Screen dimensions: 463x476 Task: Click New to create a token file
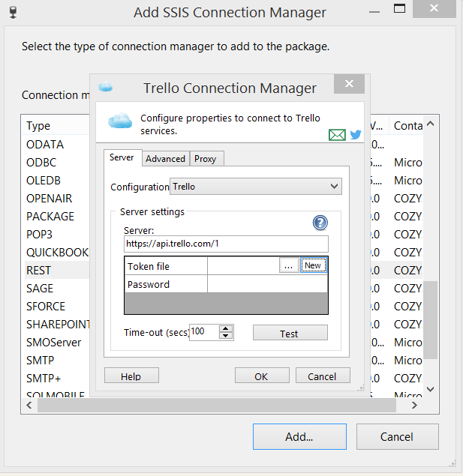click(x=314, y=265)
